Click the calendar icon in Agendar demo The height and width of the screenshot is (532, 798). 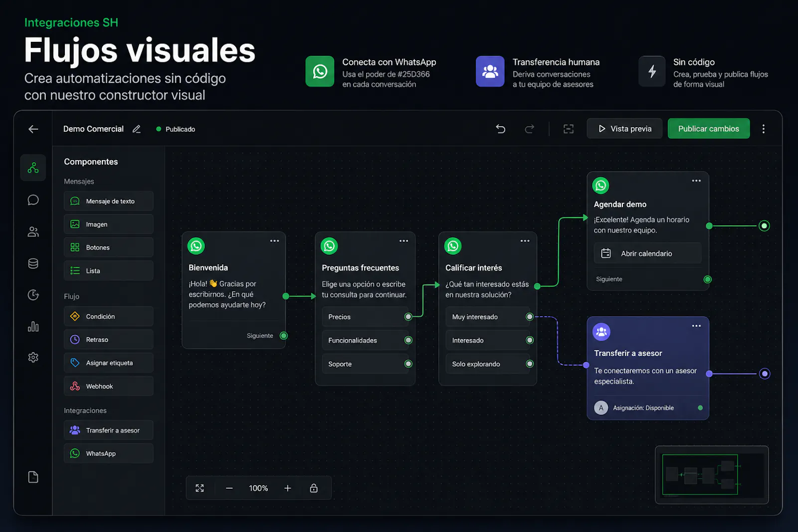pyautogui.click(x=606, y=253)
